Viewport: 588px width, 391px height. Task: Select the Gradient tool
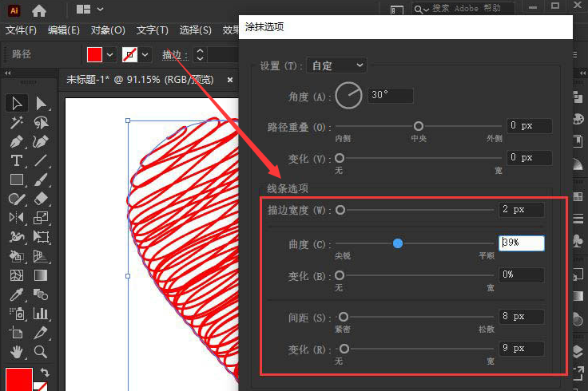tap(41, 275)
